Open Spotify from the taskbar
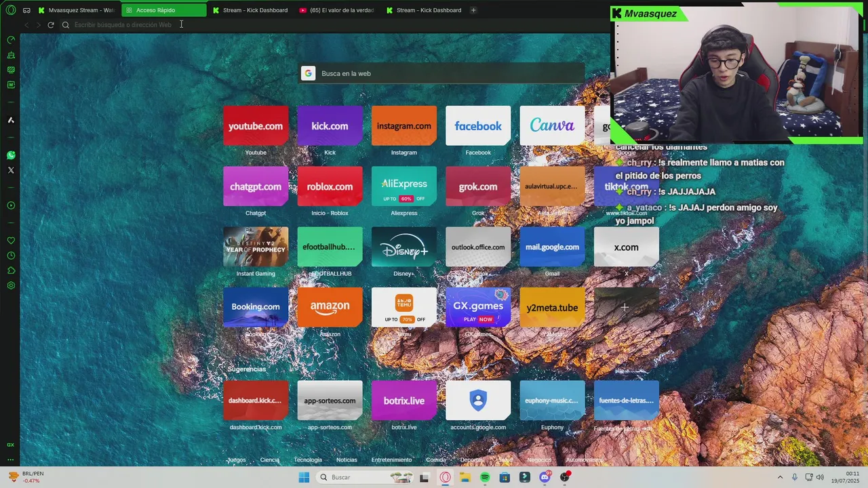The height and width of the screenshot is (488, 868). pyautogui.click(x=485, y=477)
